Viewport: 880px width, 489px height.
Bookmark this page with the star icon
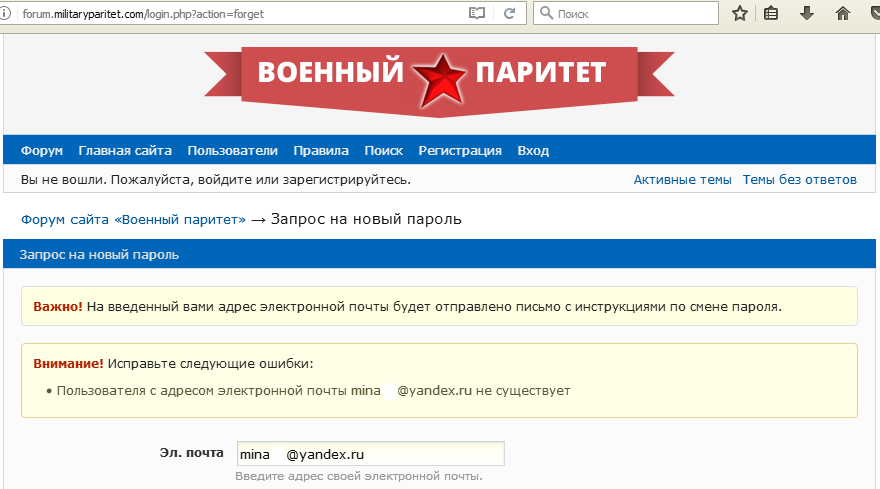pos(740,13)
